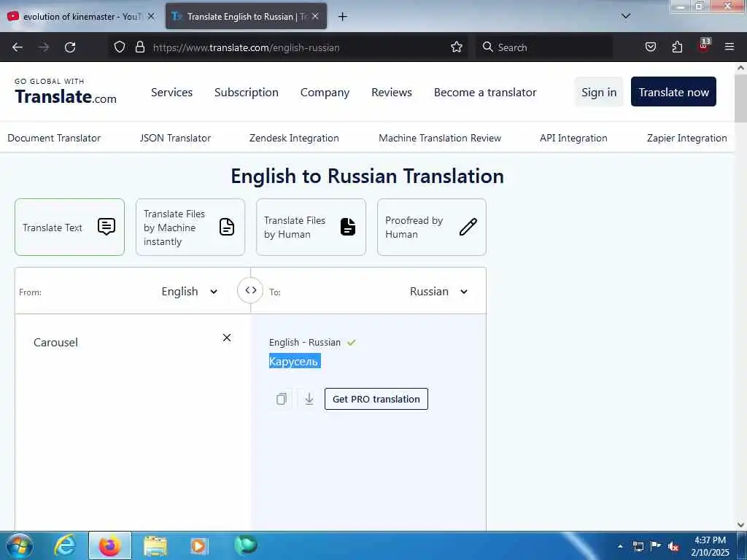The image size is (747, 560).
Task: Open the green bird app on taskbar
Action: click(246, 545)
